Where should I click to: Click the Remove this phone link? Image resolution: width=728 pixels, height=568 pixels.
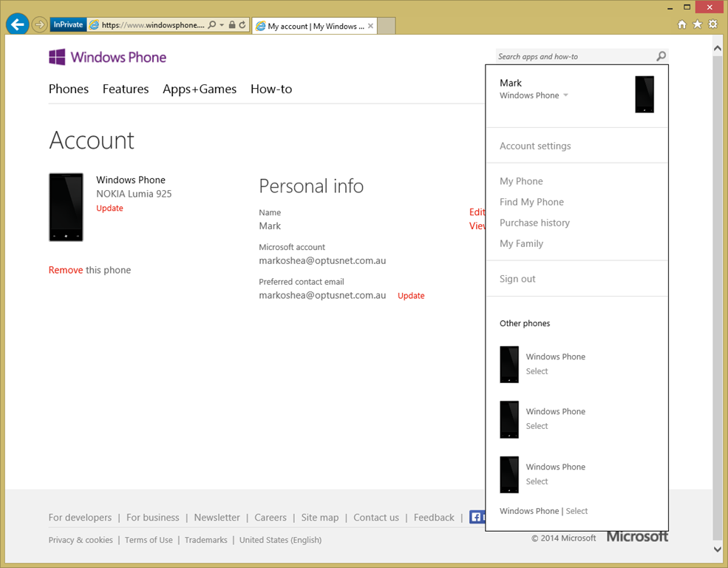[x=66, y=270]
